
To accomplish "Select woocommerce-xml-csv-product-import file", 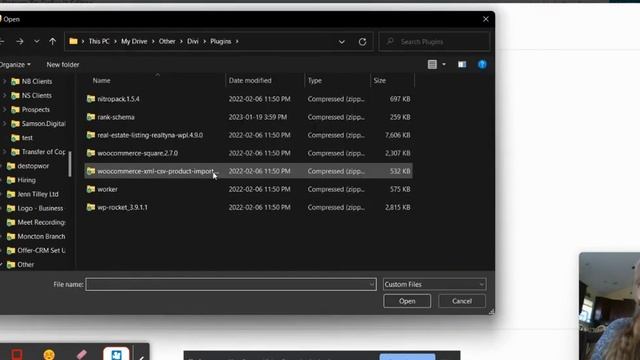I will 249,171.
